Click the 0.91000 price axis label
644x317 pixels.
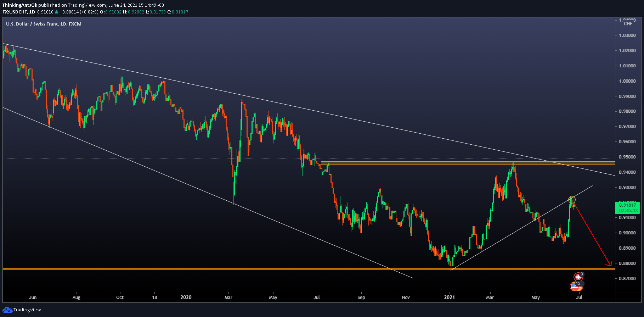click(627, 218)
